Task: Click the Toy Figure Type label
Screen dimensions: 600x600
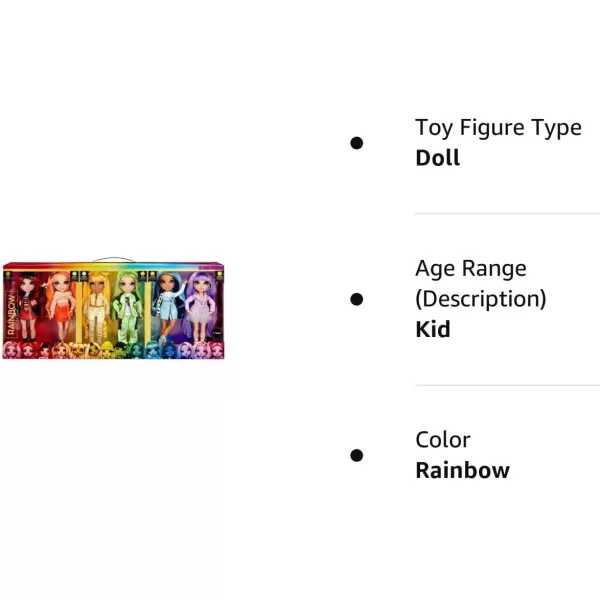Action: point(498,127)
